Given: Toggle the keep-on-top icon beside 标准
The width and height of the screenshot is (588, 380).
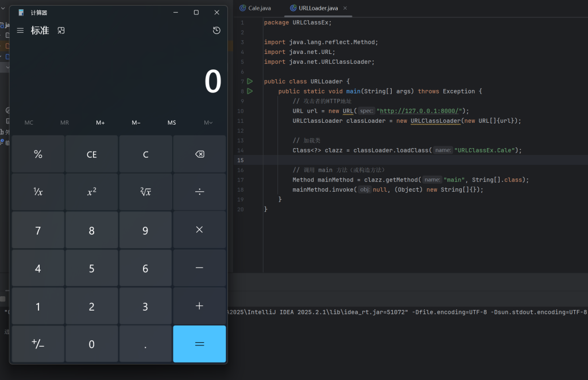Looking at the screenshot, I should click(61, 30).
